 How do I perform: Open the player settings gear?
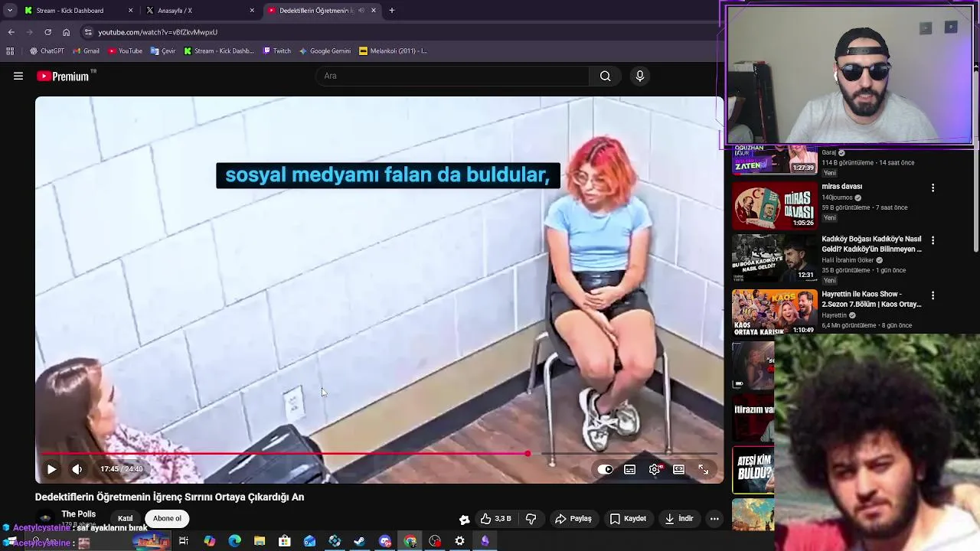655,469
